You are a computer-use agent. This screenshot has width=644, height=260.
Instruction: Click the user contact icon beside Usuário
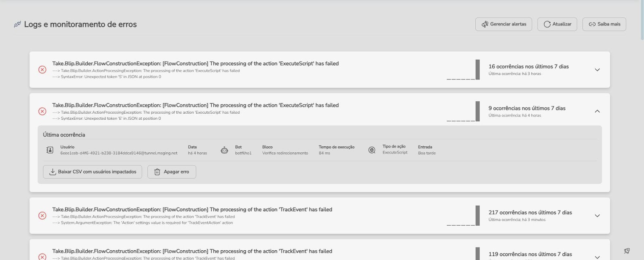(x=50, y=150)
